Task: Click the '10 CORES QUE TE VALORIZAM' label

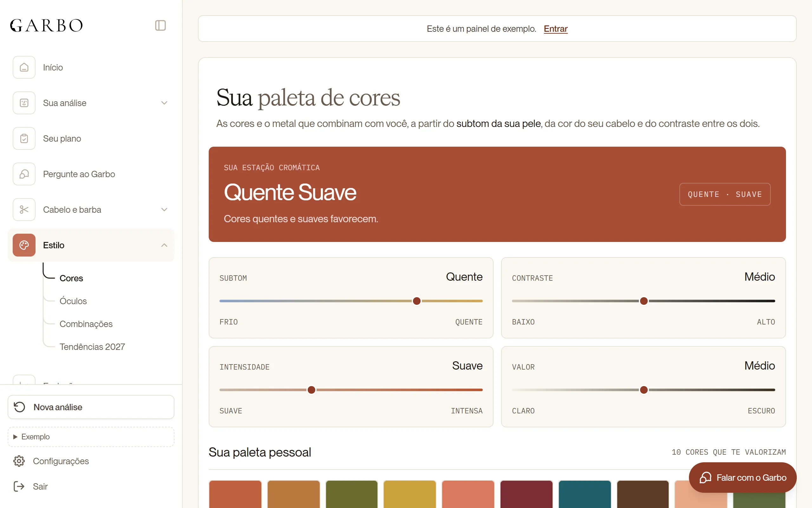Action: point(729,452)
